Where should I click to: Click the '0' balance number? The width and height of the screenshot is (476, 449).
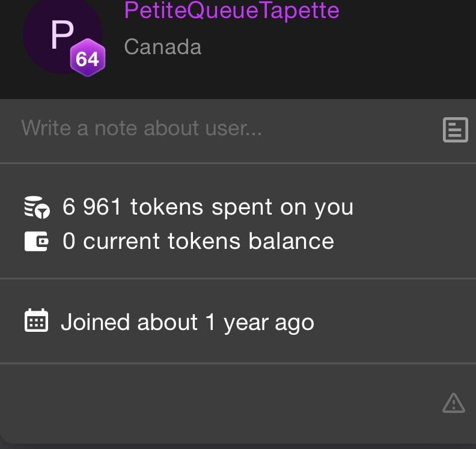tap(69, 241)
